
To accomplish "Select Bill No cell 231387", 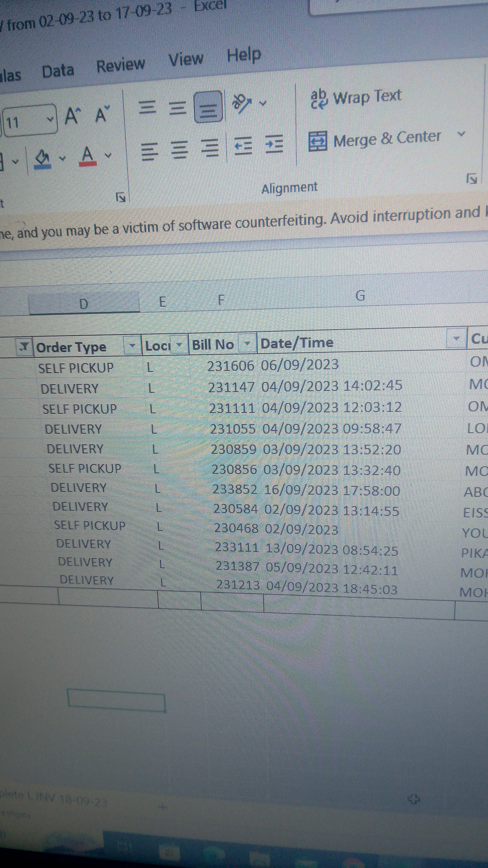I will pos(237,566).
